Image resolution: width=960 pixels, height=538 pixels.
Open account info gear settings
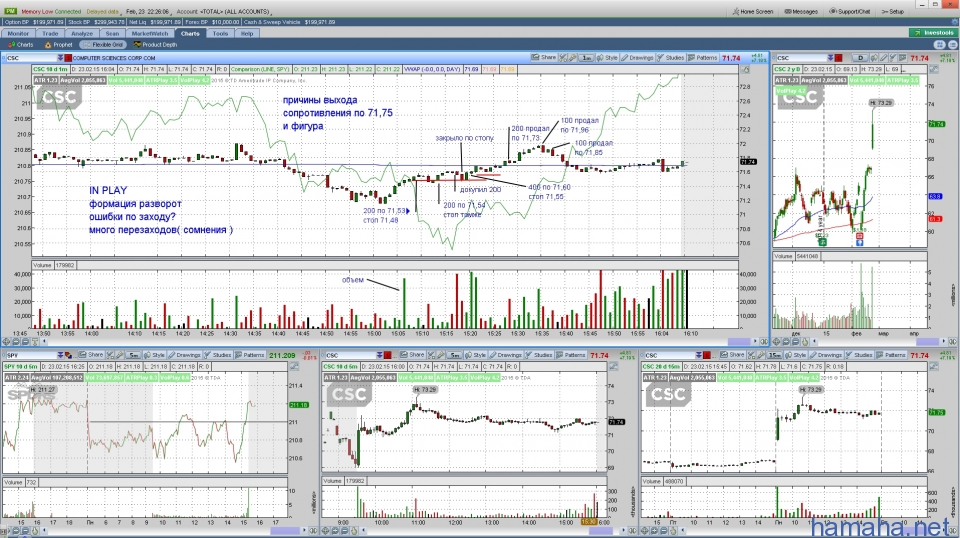tap(952, 22)
